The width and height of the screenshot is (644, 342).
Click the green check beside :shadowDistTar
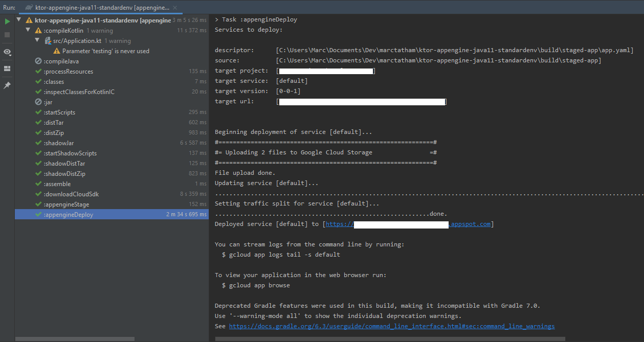pyautogui.click(x=38, y=164)
